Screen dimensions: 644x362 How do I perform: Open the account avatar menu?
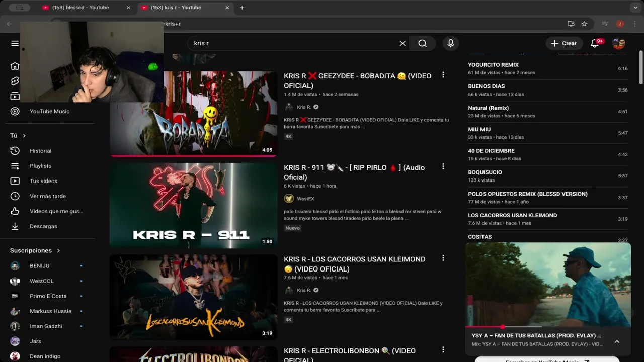coord(619,43)
